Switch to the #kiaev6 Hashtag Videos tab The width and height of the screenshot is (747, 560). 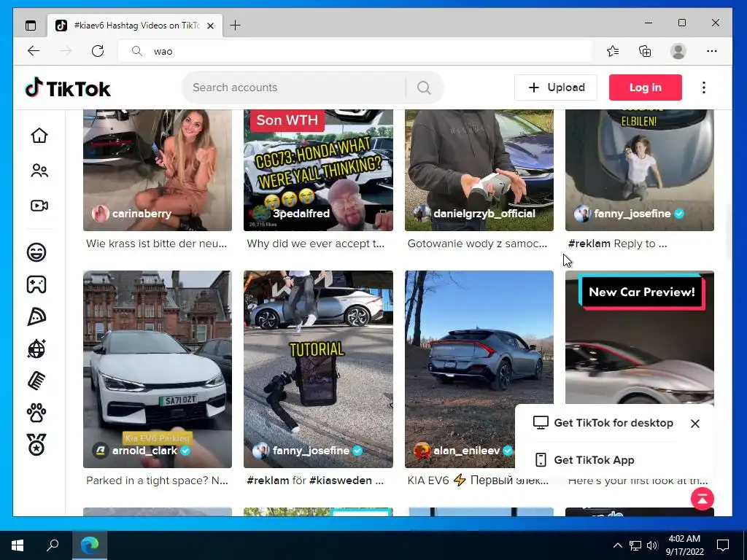pyautogui.click(x=134, y=26)
